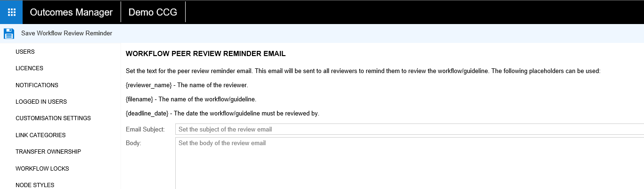Screen dimensions: 644x189
Task: Select Logged In Users menu item
Action: tap(41, 102)
